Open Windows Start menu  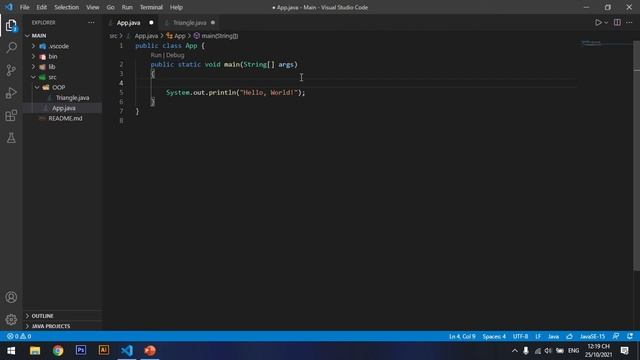tap(11, 351)
